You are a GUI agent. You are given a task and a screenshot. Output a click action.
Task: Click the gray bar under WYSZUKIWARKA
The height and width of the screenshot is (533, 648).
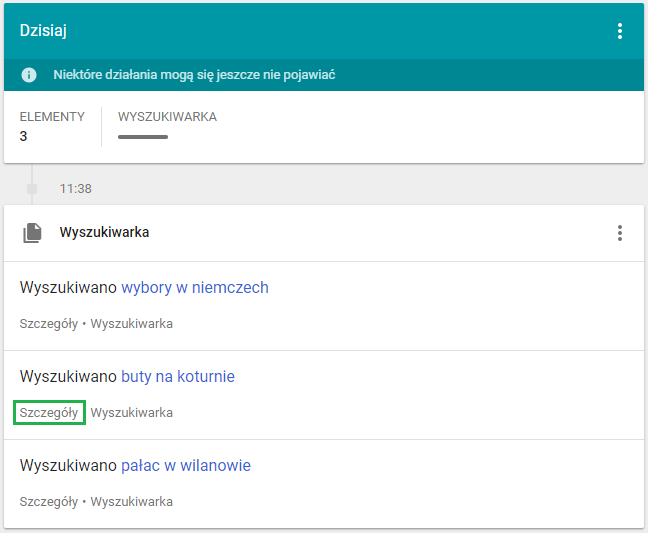pyautogui.click(x=143, y=136)
